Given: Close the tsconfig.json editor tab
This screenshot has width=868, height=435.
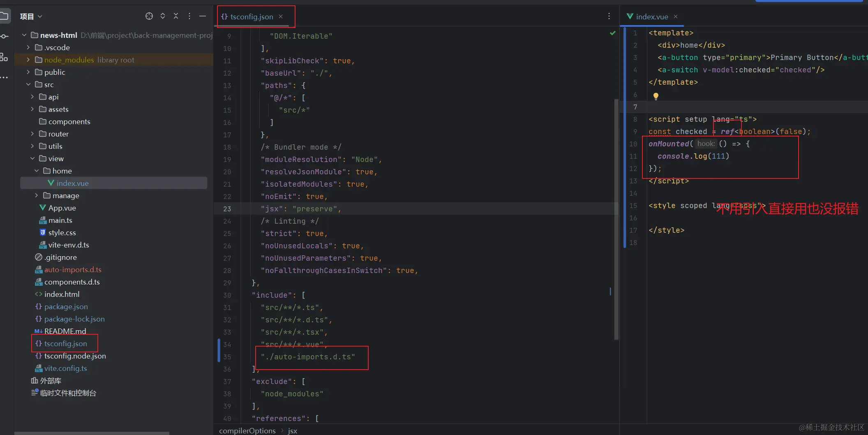Looking at the screenshot, I should click(x=281, y=16).
